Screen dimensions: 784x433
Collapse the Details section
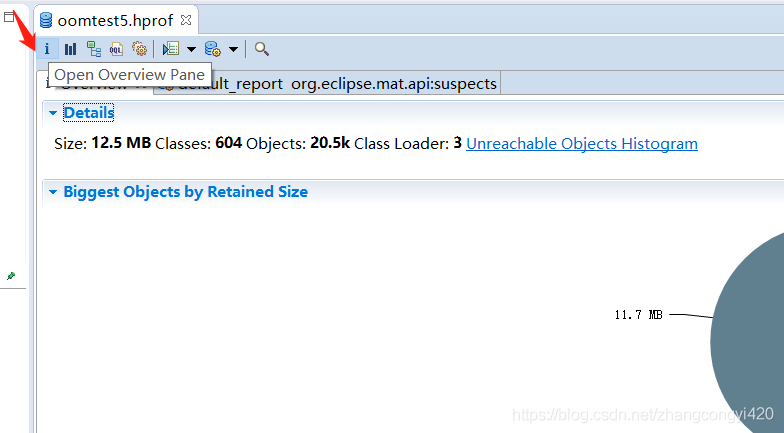tap(53, 113)
